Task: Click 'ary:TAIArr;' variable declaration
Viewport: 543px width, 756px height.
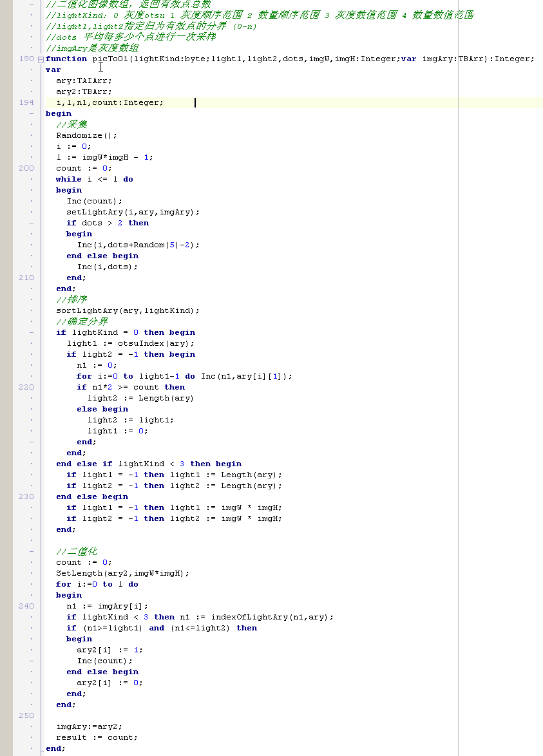Action: [x=84, y=80]
